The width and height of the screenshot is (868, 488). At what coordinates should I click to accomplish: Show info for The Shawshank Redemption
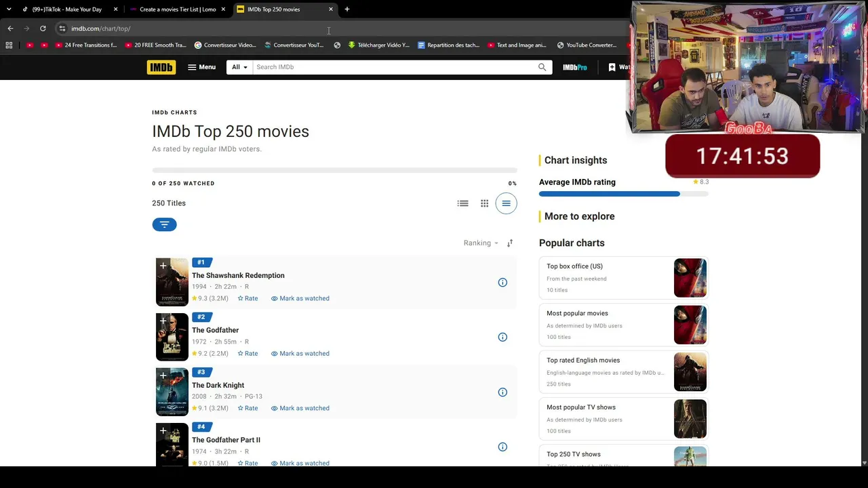[502, 283]
